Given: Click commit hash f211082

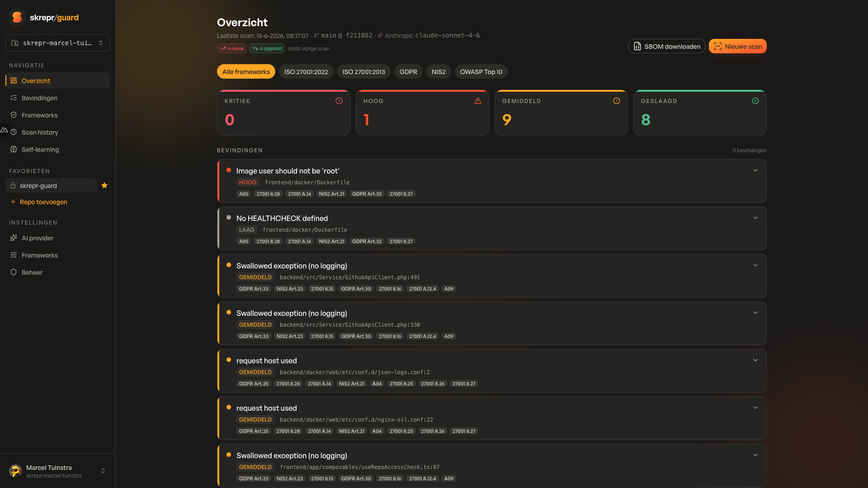Looking at the screenshot, I should 359,35.
